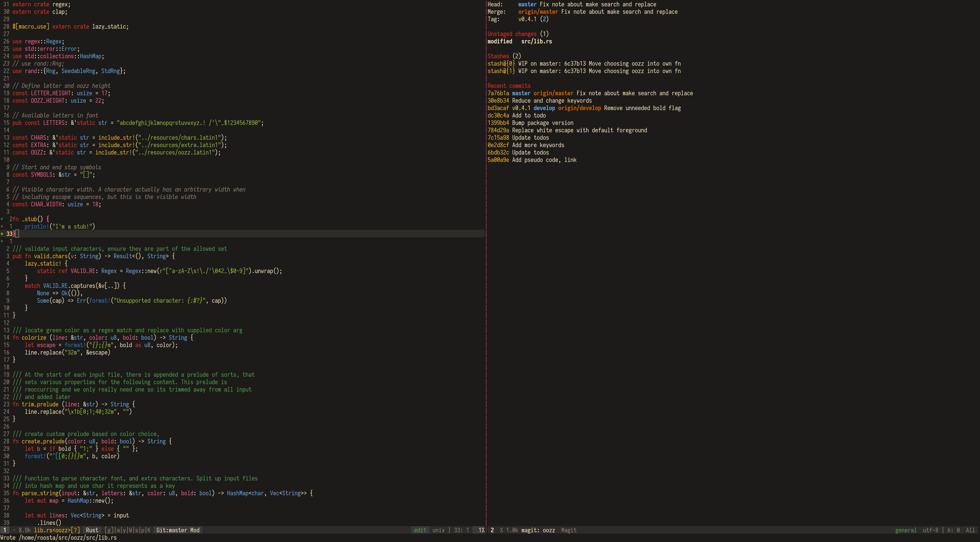Click Git:master Mod in the mode line
This screenshot has height=542, width=980.
coord(178,530)
